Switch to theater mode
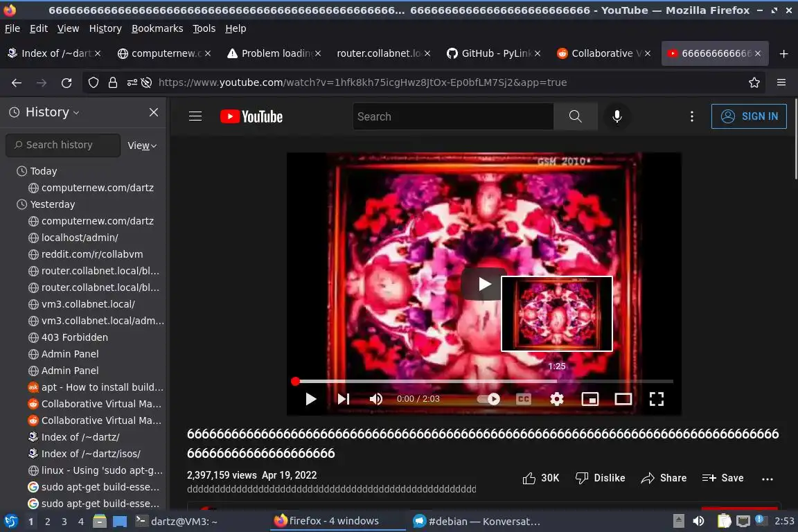The height and width of the screenshot is (532, 798). 623,399
